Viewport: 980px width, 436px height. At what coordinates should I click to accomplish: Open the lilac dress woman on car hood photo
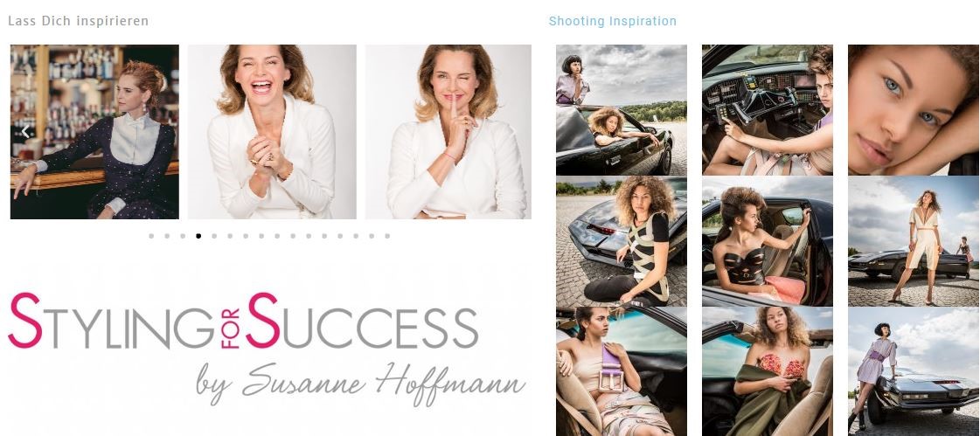[914, 371]
